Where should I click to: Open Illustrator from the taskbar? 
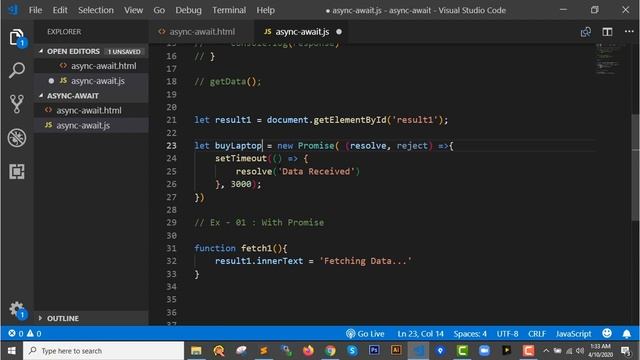click(x=396, y=350)
